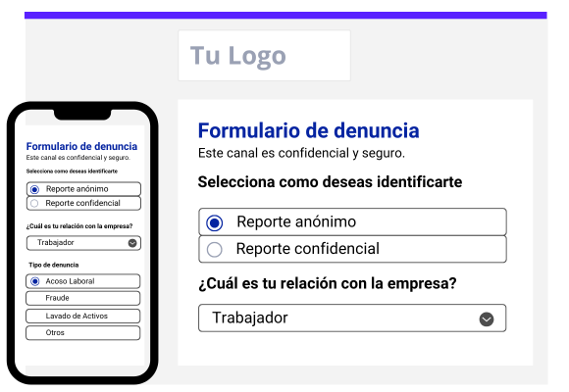Image resolution: width=569 pixels, height=392 pixels.
Task: Select desktop 'Reporte confidencial' radio button
Action: [214, 250]
